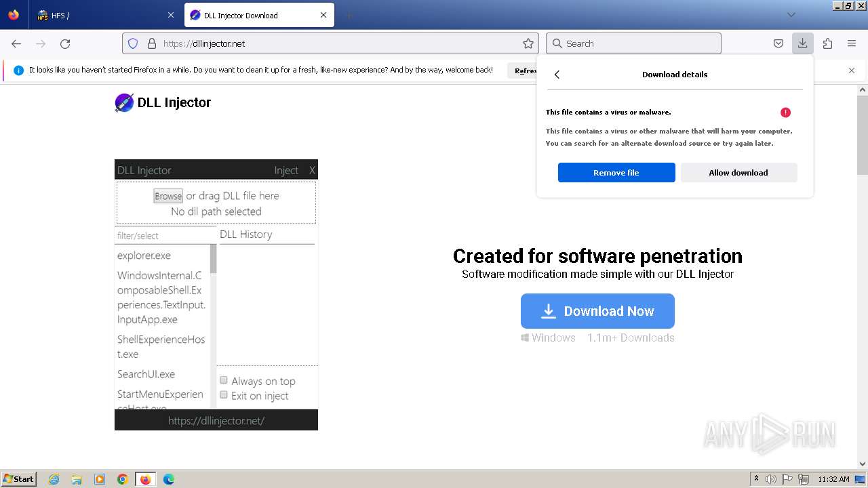868x488 pixels.
Task: Click the network tray icon
Action: (x=804, y=479)
